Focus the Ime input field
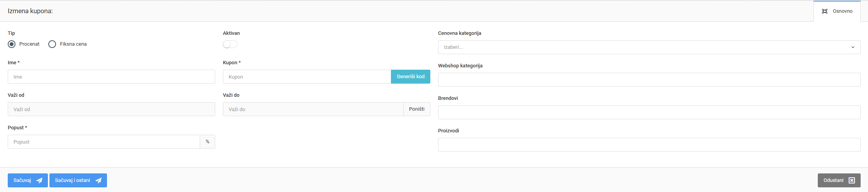This screenshot has height=192, width=868. 111,77
